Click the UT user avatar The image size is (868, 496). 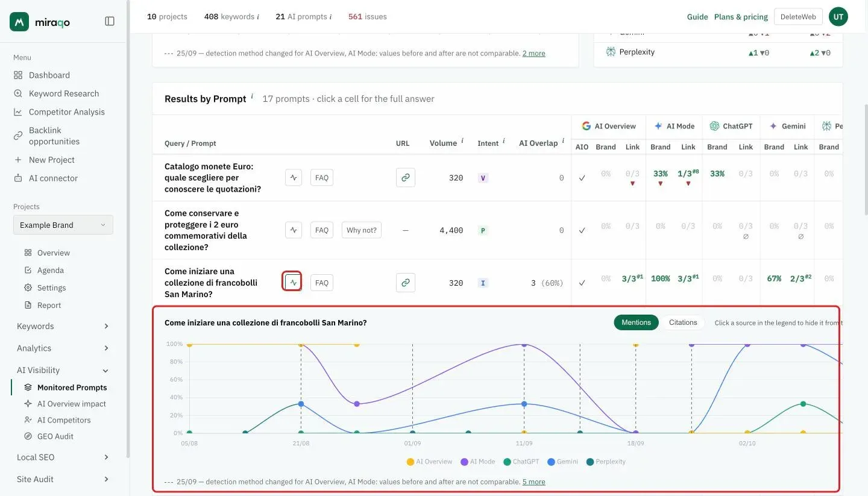click(838, 17)
